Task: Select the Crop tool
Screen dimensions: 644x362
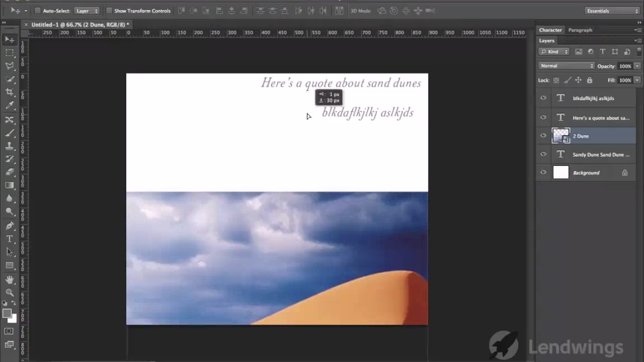Action: click(10, 92)
